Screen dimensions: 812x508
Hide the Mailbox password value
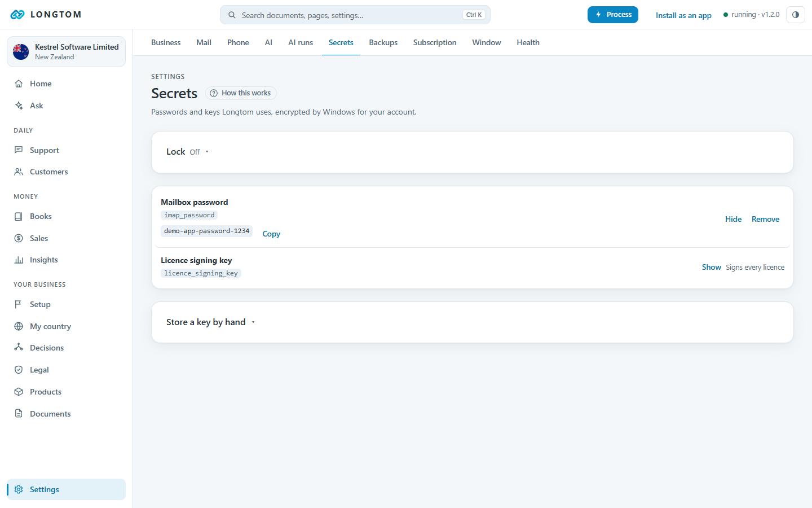[x=733, y=219]
